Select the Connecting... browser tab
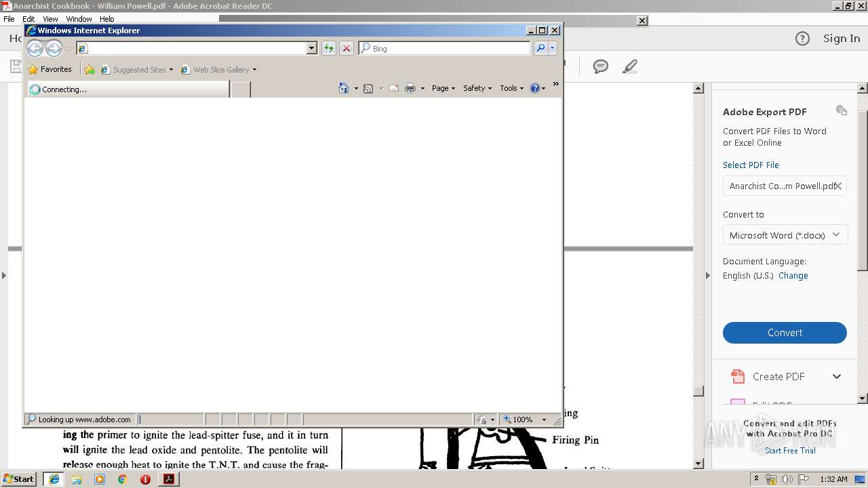The width and height of the screenshot is (868, 488). click(x=128, y=89)
